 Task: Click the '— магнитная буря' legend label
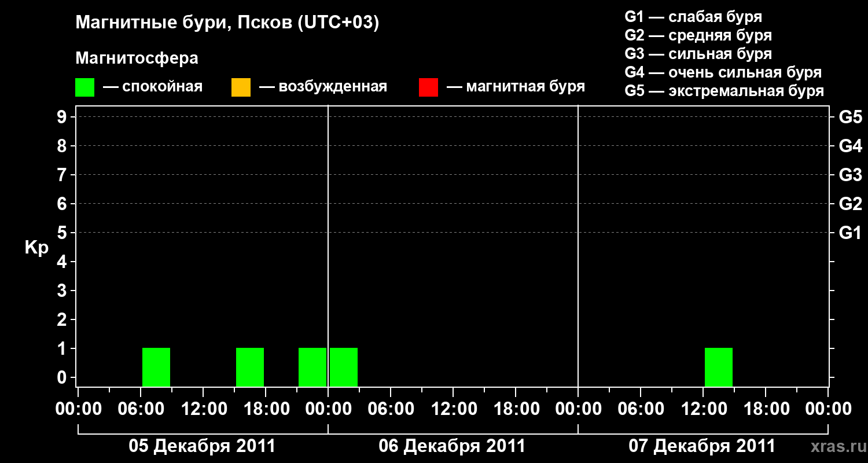(516, 87)
